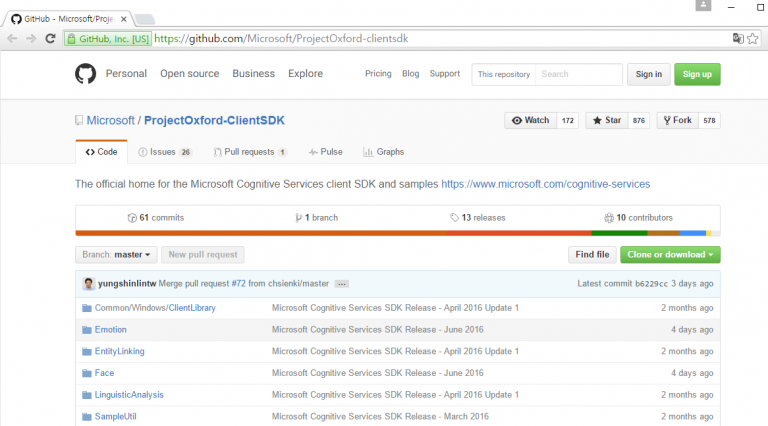Watch the ProjectOxford-ClientSDK repository

(x=530, y=120)
